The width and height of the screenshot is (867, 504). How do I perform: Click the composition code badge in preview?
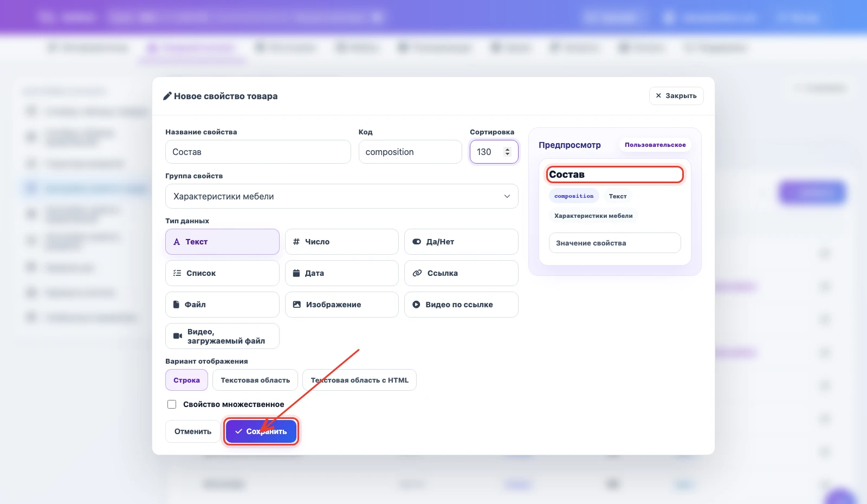574,196
